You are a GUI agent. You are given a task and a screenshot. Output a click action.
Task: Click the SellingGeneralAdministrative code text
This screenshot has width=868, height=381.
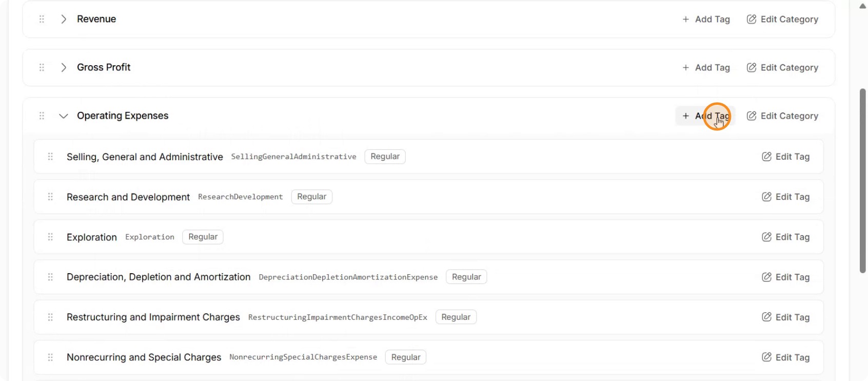coord(293,157)
